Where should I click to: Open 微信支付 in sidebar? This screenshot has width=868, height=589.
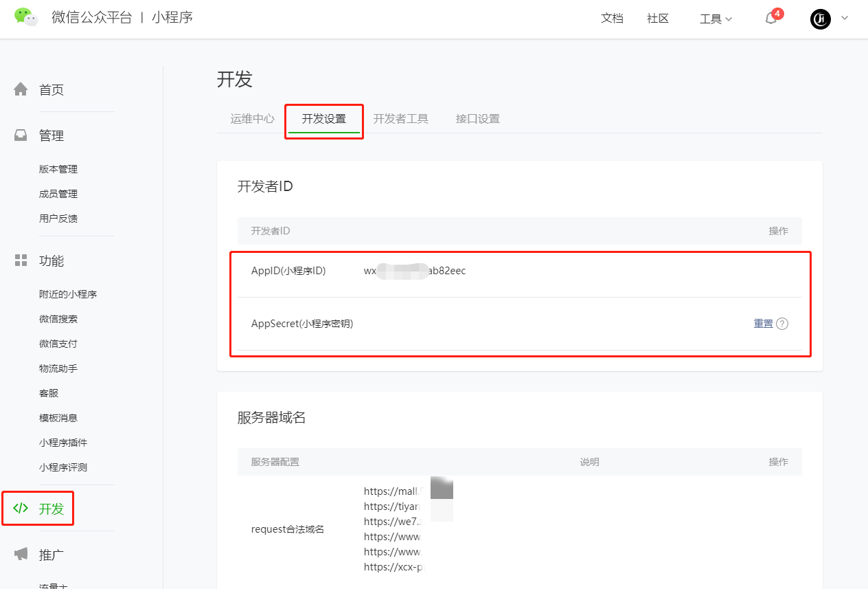tap(58, 344)
